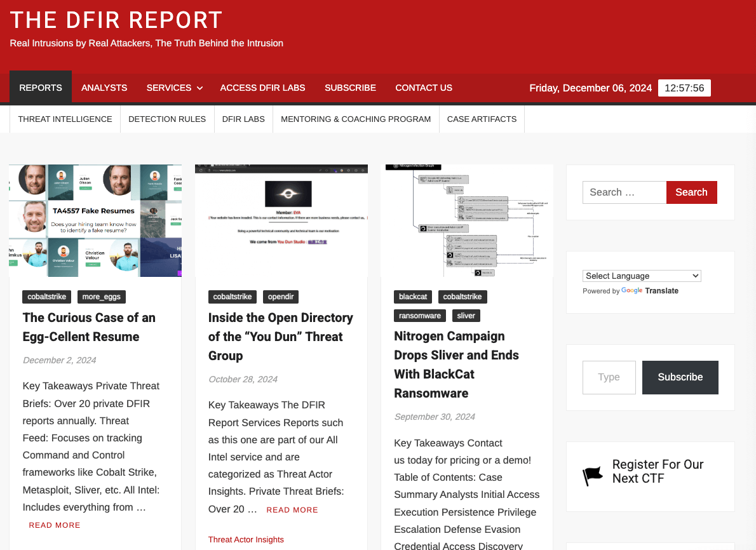
Task: Open the Threat Intelligence tab
Action: [x=65, y=119]
